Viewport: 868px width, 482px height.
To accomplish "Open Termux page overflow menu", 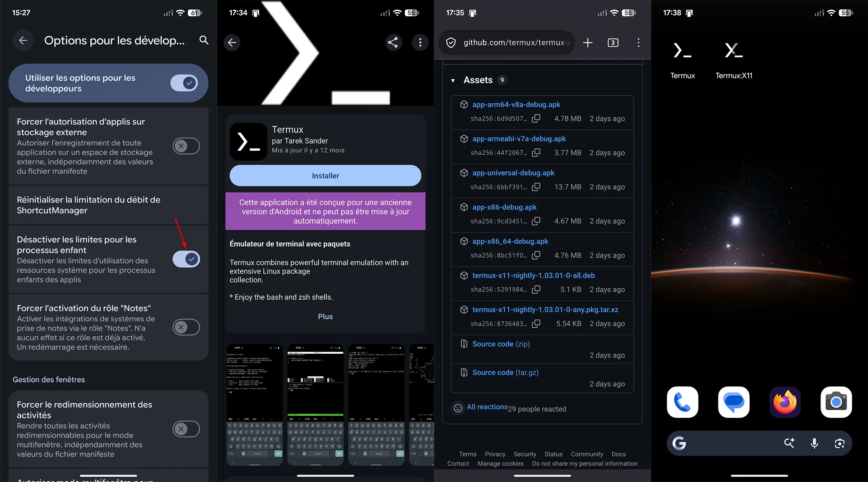I will tap(420, 42).
